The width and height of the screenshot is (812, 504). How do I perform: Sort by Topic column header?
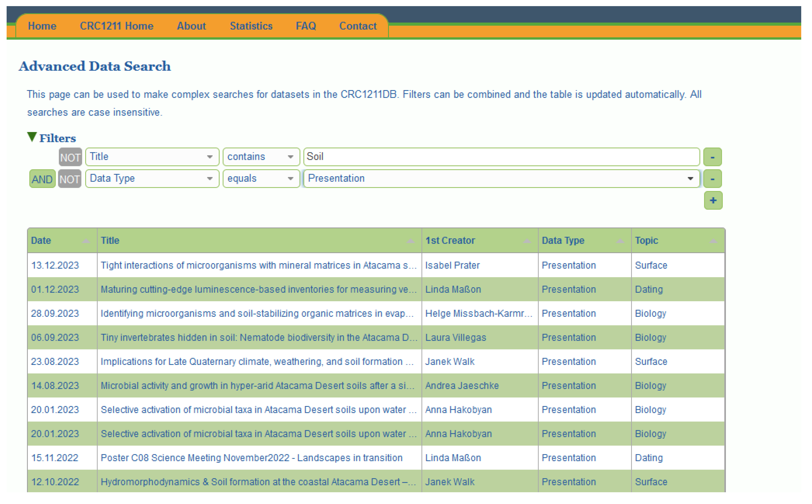point(678,241)
